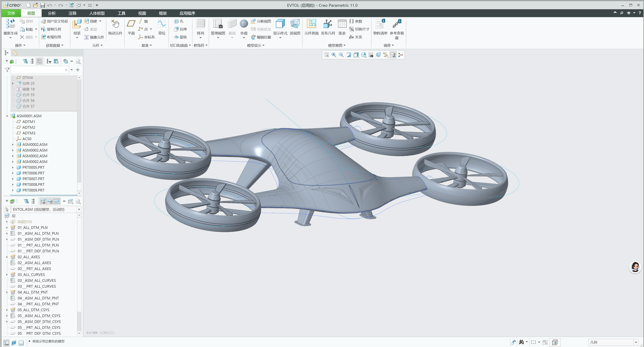Switch to the 视图 (View) ribbon tab

(x=142, y=13)
